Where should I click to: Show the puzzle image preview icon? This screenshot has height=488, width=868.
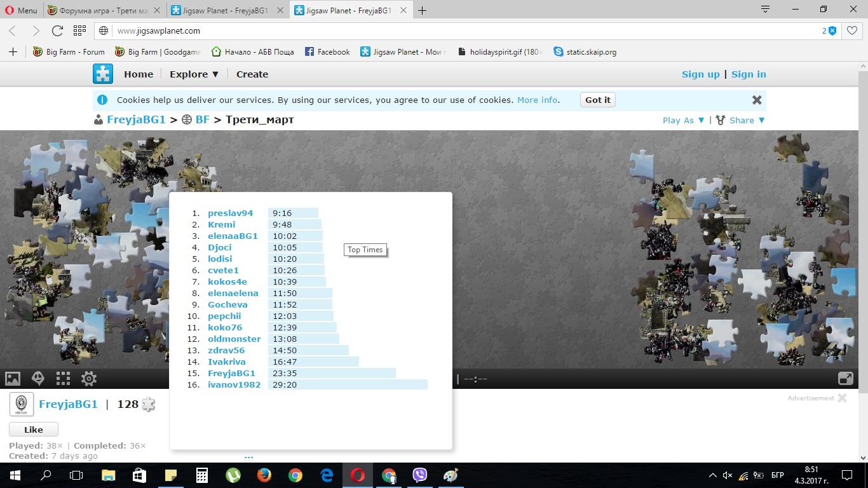click(13, 379)
